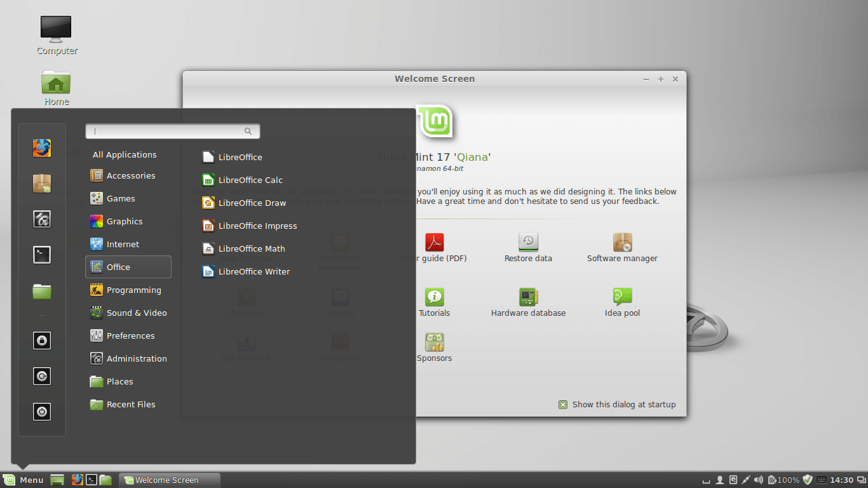Open a Terminal from the menu sidebar
Viewport: 868px width, 488px height.
41,254
